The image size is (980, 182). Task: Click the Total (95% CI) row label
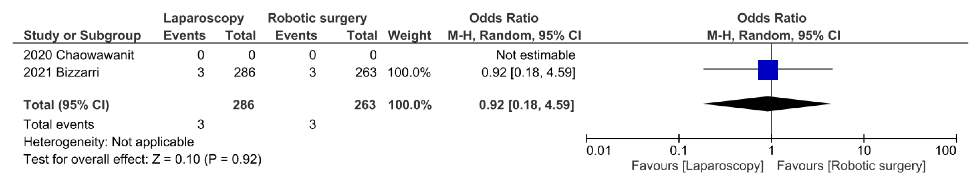tap(66, 105)
